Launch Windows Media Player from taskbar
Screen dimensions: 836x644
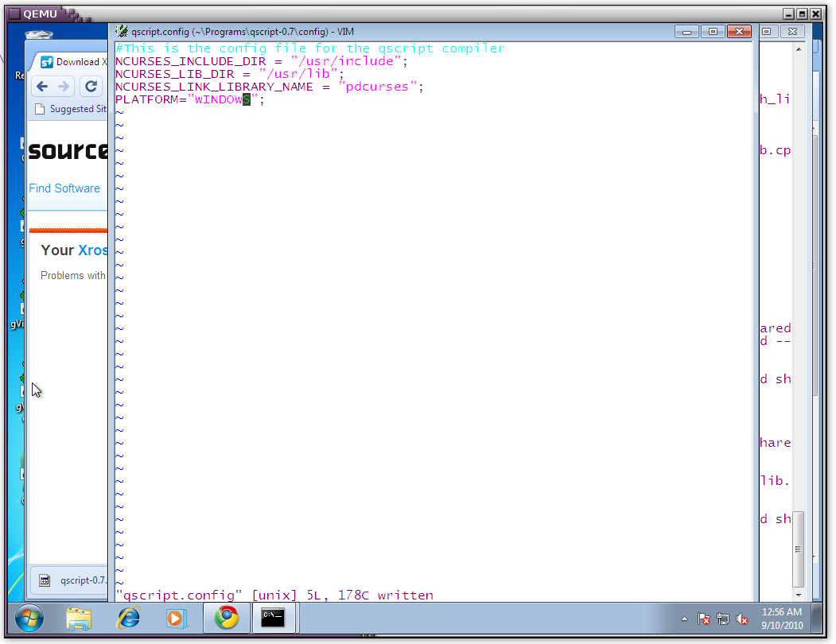(177, 618)
